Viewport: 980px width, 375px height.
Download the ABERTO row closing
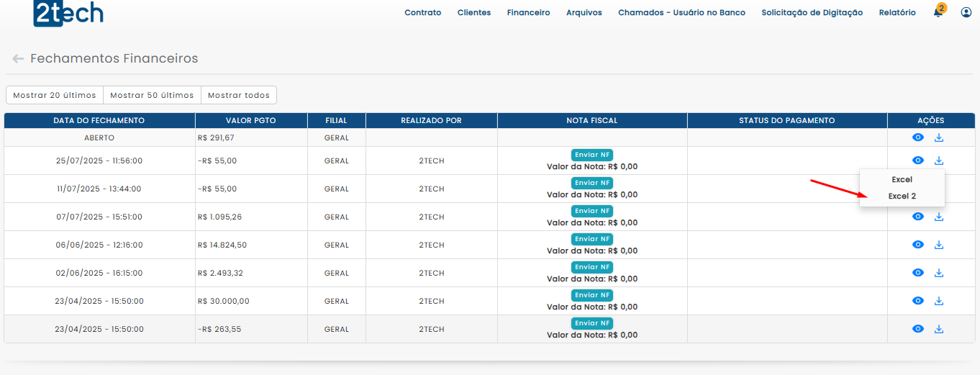point(939,137)
